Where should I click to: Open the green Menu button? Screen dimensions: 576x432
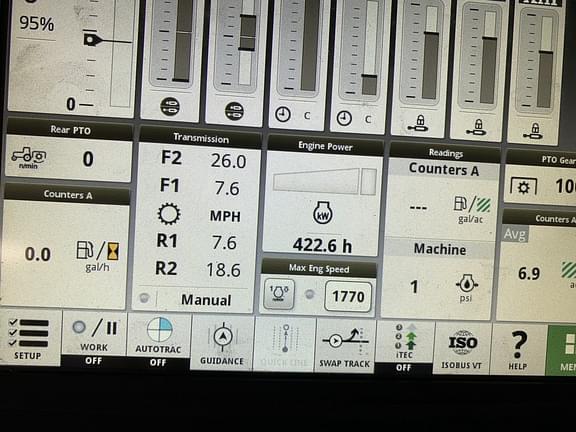coord(562,350)
